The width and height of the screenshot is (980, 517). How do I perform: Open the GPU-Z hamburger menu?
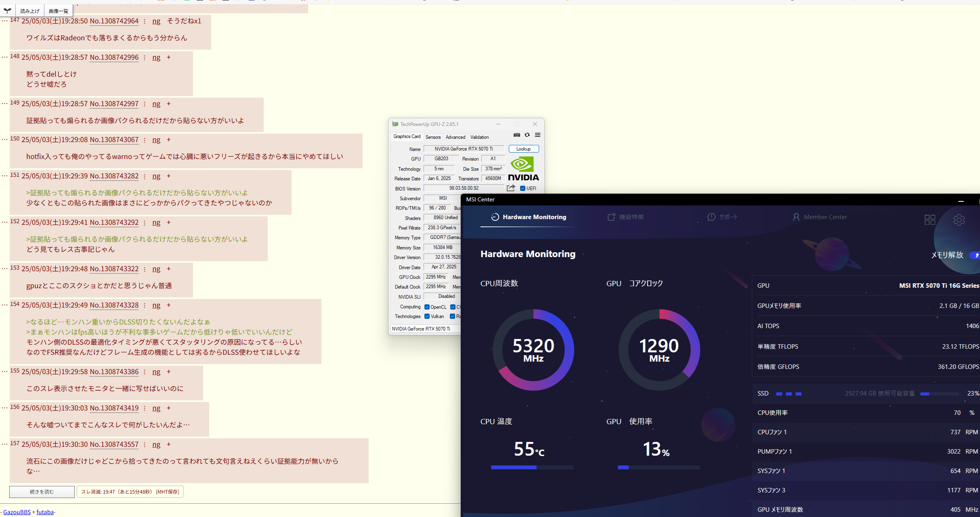coord(537,135)
